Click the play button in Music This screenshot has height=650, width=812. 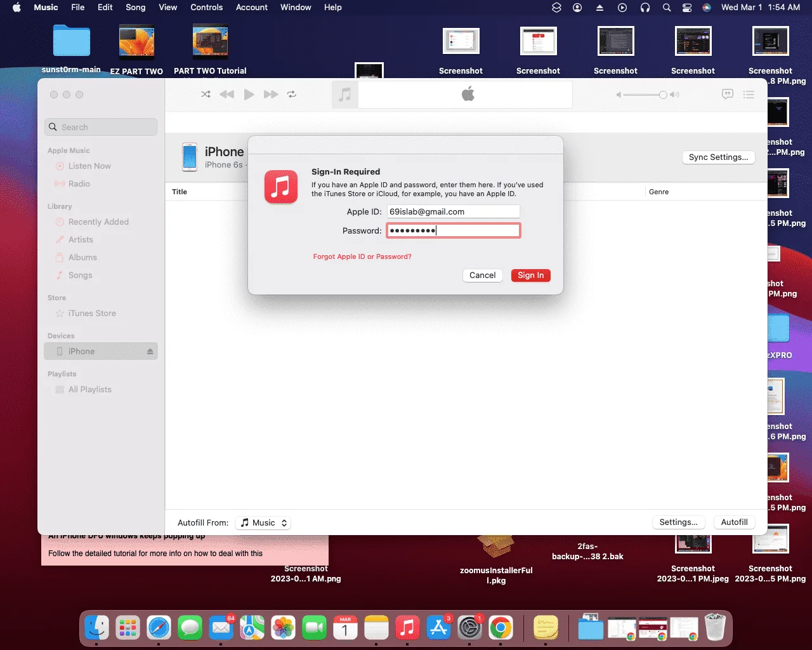coord(249,94)
